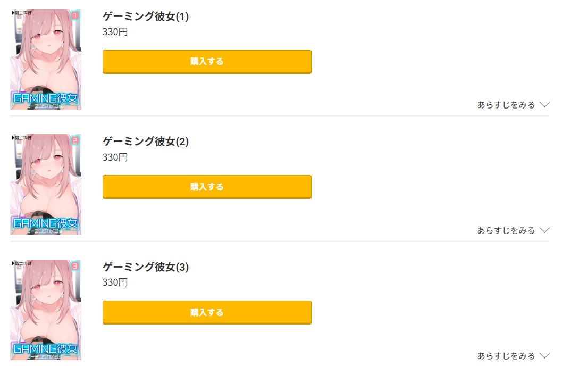The image size is (588, 366).
Task: Click the down chevron for volume 2 synopsis
Action: click(544, 230)
